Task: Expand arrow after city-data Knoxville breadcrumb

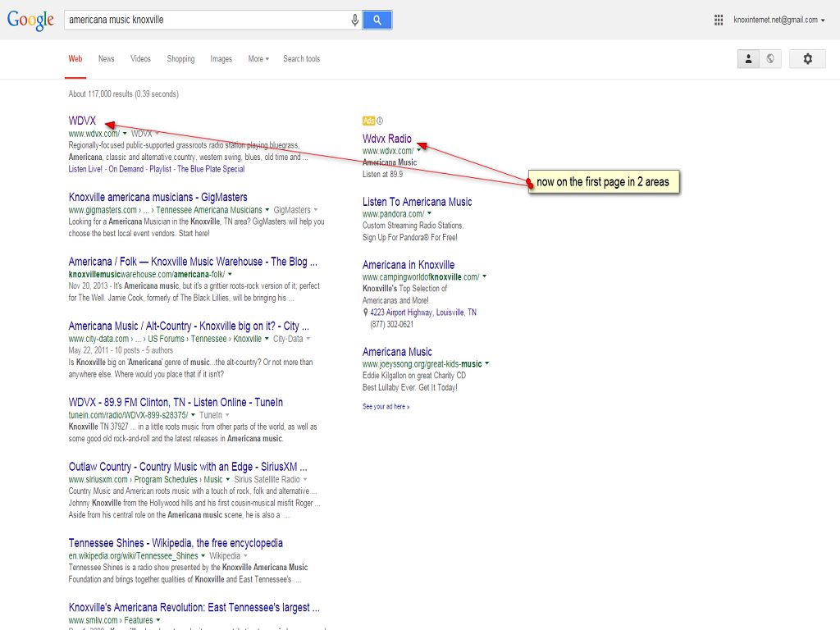Action: click(267, 339)
